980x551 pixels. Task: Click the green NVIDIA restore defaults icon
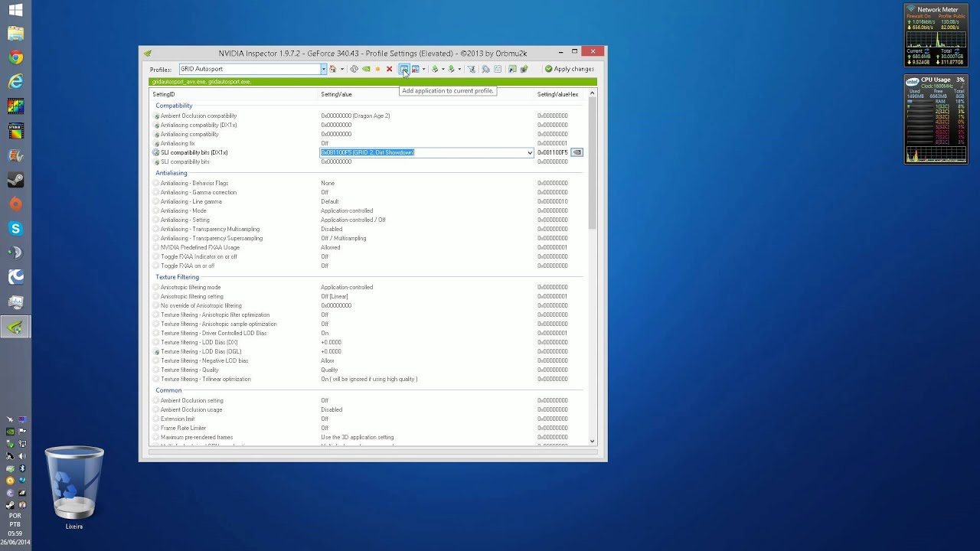[x=366, y=69]
